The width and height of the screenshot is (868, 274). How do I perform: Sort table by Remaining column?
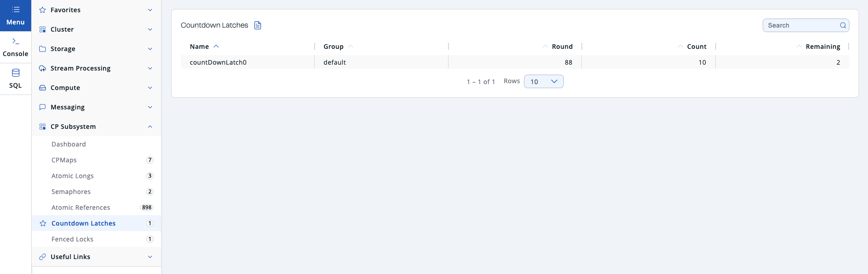[822, 47]
